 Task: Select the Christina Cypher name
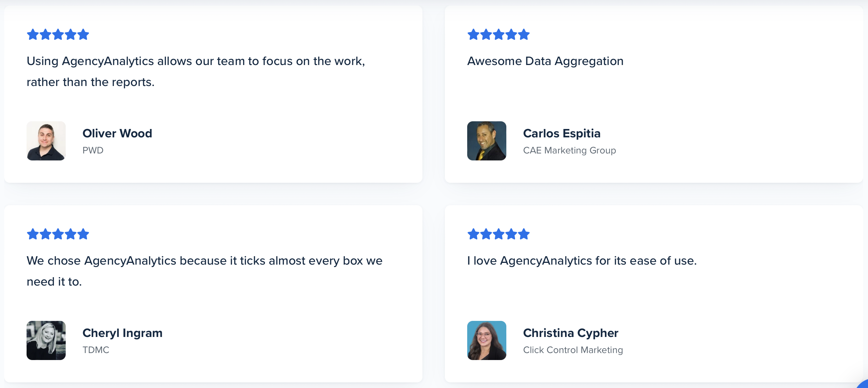[x=571, y=333]
